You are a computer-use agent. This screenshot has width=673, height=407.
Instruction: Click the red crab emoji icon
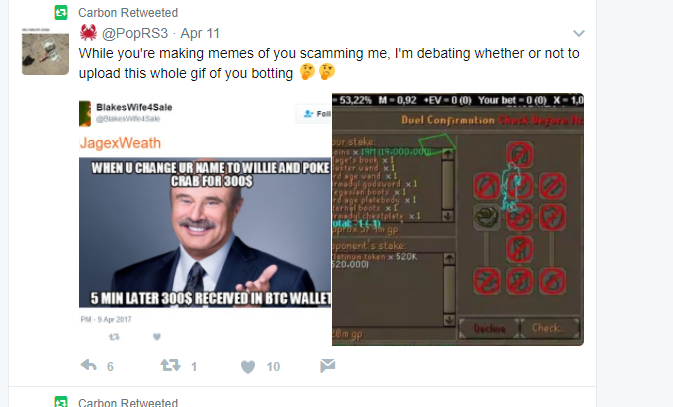(x=88, y=33)
